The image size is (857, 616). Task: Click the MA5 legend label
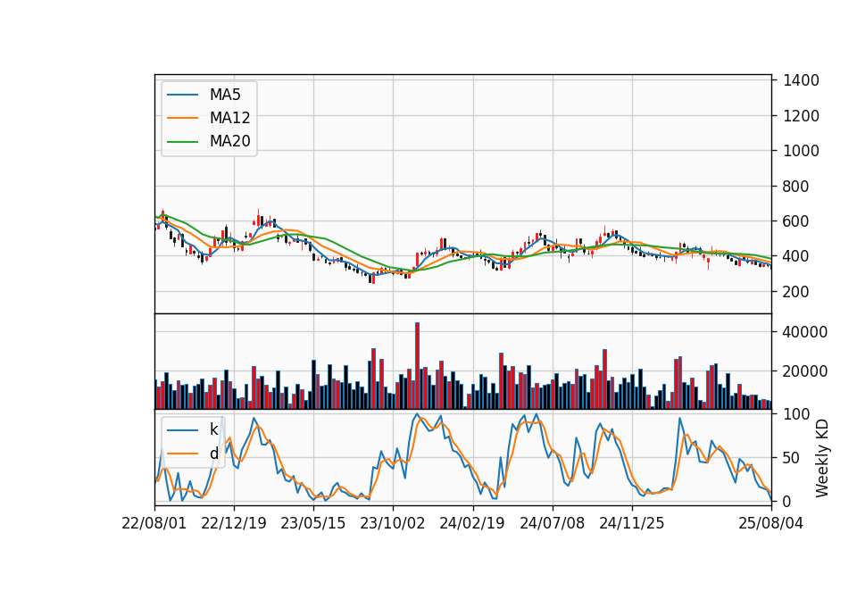[x=225, y=95]
